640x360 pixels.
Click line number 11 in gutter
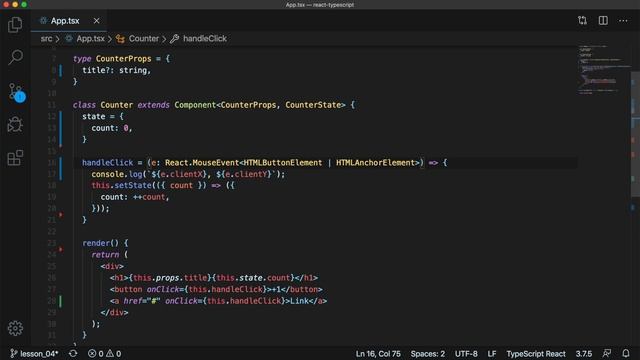click(x=51, y=105)
